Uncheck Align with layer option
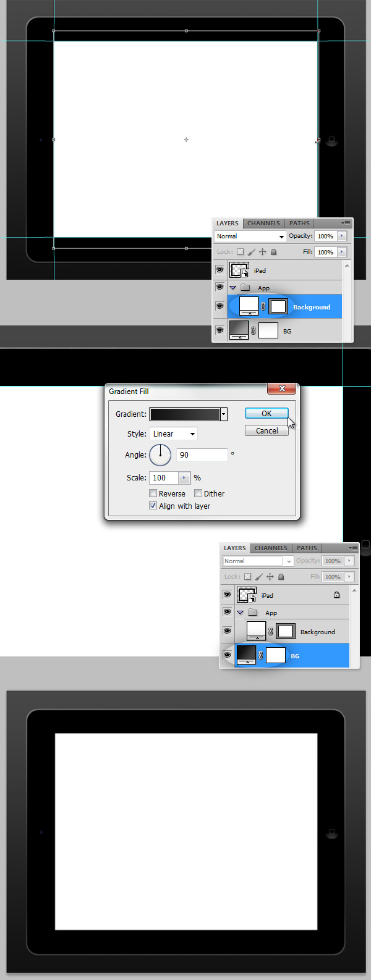This screenshot has width=371, height=980. 153,506
